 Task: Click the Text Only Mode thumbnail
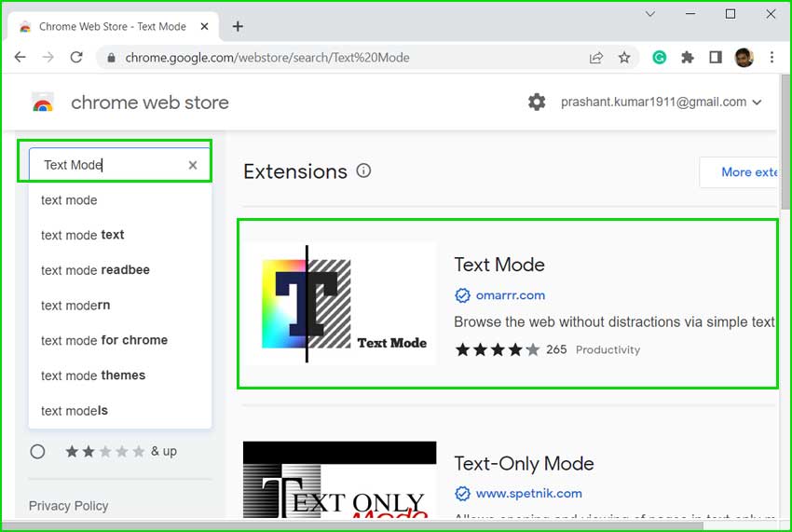(339, 480)
